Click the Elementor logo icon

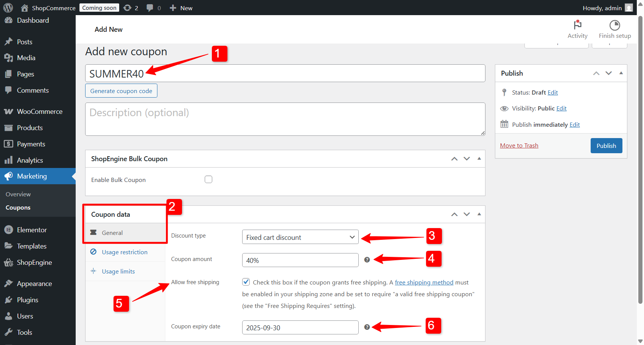[8, 230]
